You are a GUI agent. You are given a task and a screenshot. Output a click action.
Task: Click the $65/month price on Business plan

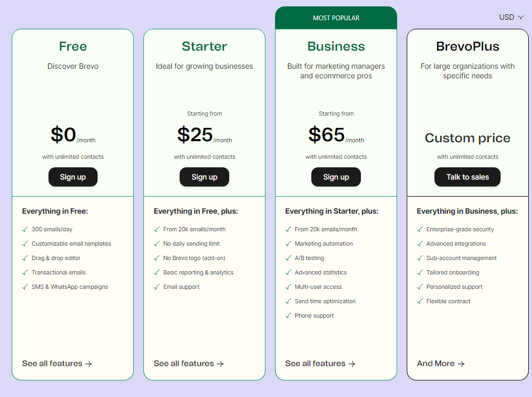(x=336, y=135)
